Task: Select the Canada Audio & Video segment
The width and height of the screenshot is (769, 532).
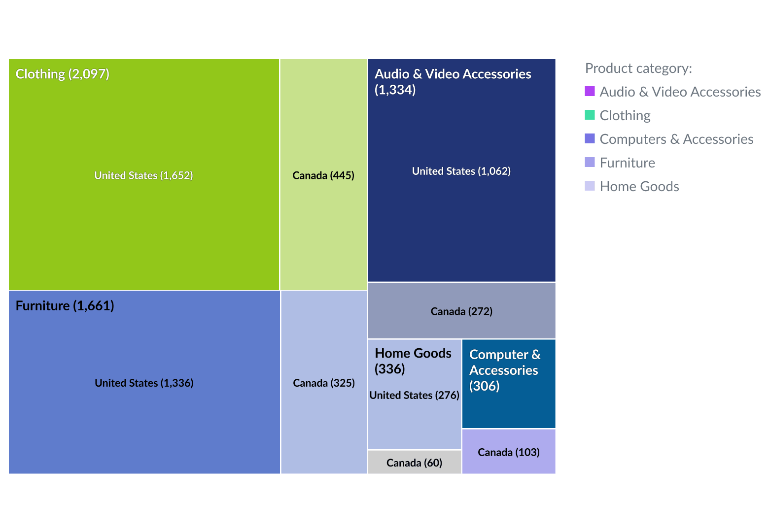Action: pos(461,311)
